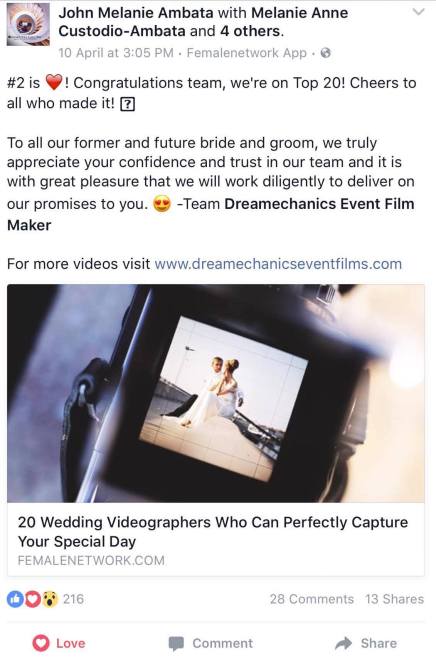View the 28 Comments
Screen dimensions: 436x664
(312, 599)
